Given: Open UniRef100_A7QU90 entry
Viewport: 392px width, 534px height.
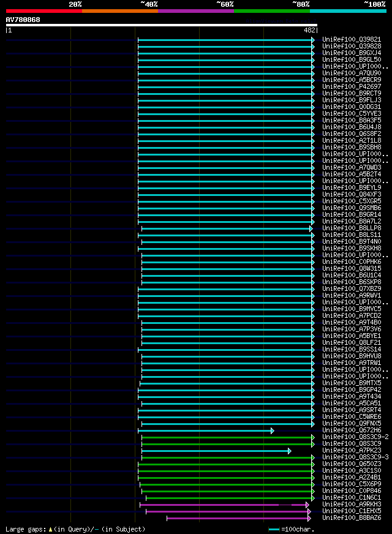Looking at the screenshot, I should pos(352,73).
